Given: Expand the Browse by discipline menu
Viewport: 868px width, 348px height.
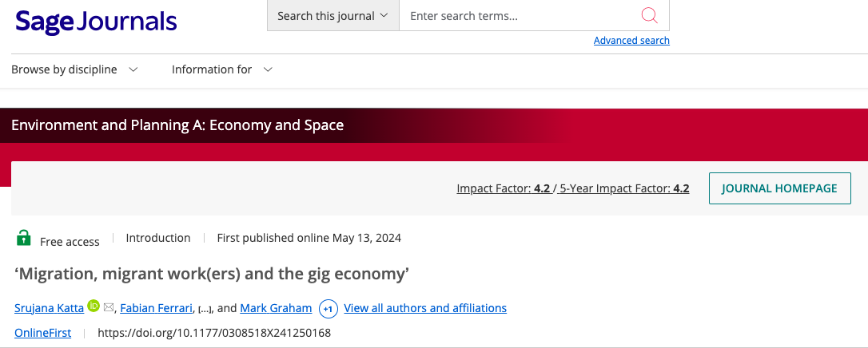Looking at the screenshot, I should (74, 69).
